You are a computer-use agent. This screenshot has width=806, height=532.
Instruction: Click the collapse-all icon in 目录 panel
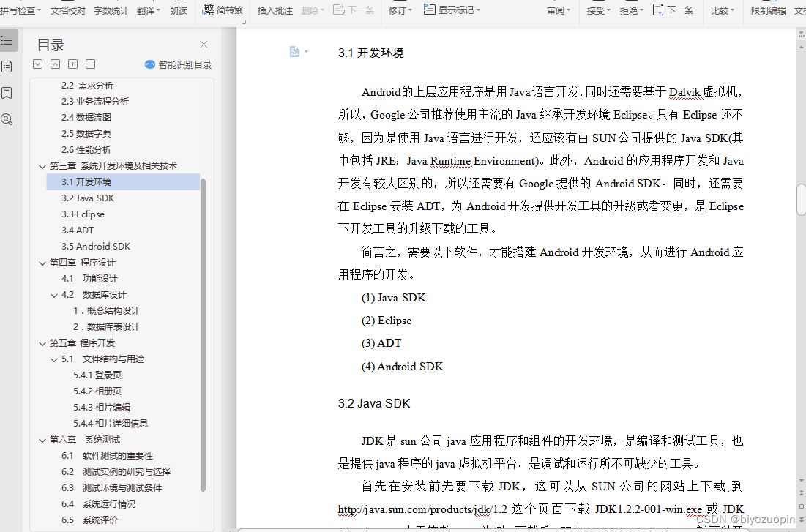[x=55, y=64]
